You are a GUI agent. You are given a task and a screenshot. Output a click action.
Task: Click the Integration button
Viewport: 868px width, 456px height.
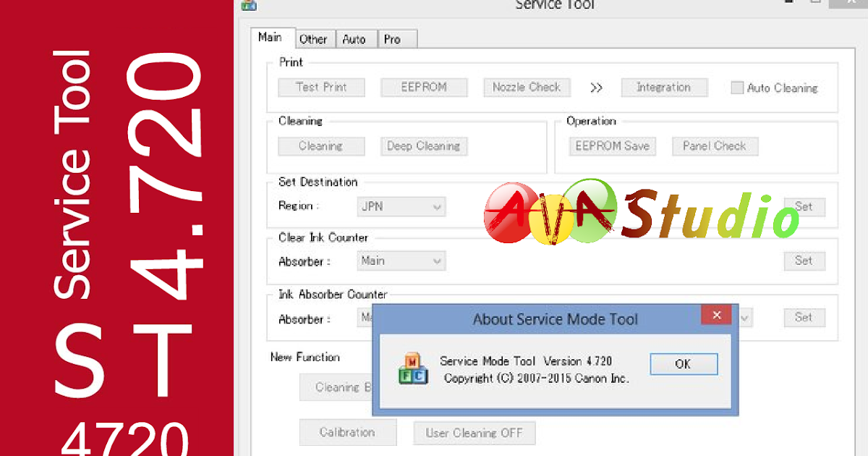663,87
